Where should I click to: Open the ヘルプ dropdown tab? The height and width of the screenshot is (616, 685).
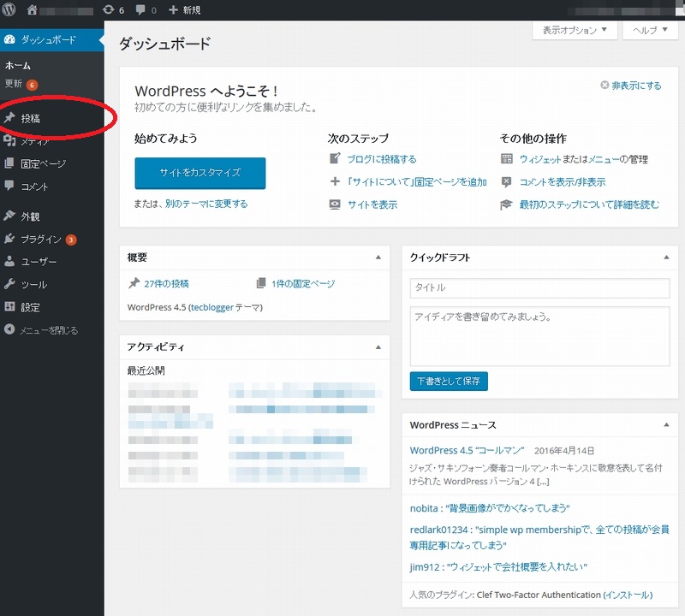pyautogui.click(x=650, y=30)
